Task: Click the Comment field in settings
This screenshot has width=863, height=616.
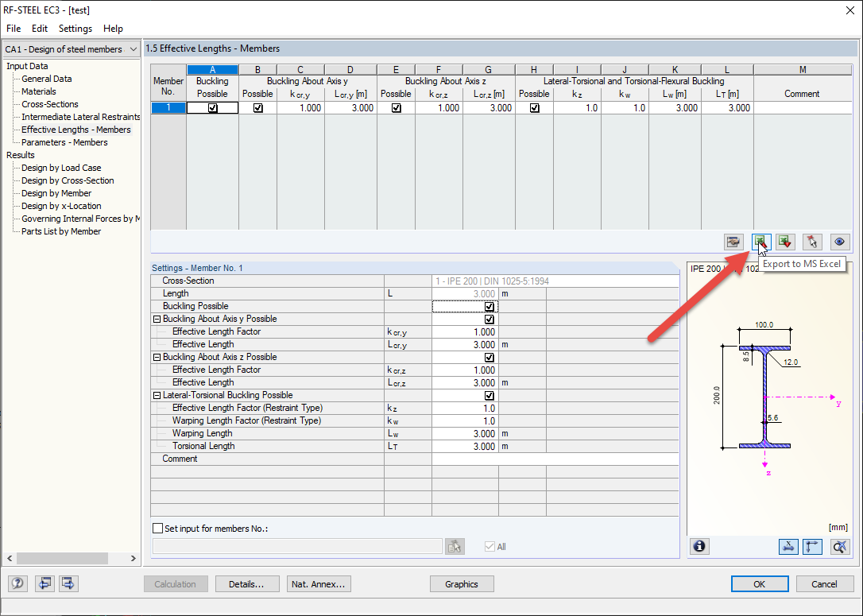Action: point(555,459)
